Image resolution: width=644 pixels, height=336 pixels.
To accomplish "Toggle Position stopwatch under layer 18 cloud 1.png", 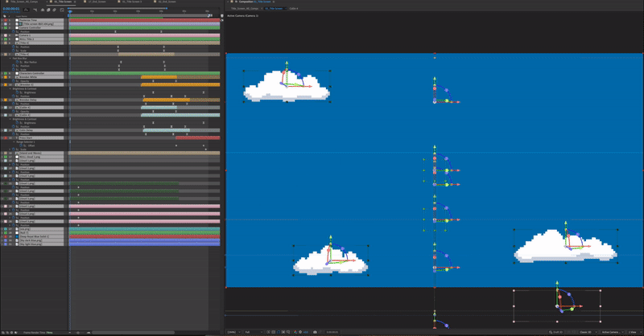I will pyautogui.click(x=13, y=165).
